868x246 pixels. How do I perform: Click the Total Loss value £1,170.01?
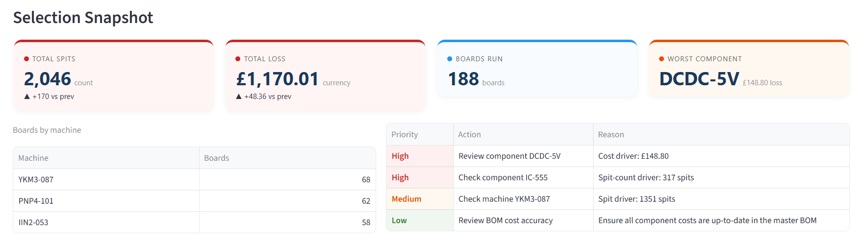[x=278, y=79]
